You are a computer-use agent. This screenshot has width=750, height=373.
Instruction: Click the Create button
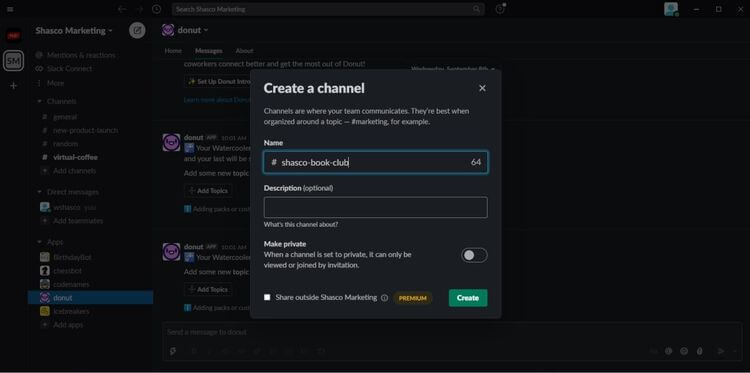pos(468,298)
